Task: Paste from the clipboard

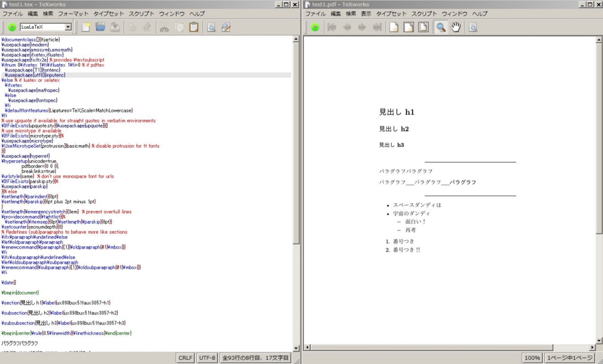Action: 194,27
